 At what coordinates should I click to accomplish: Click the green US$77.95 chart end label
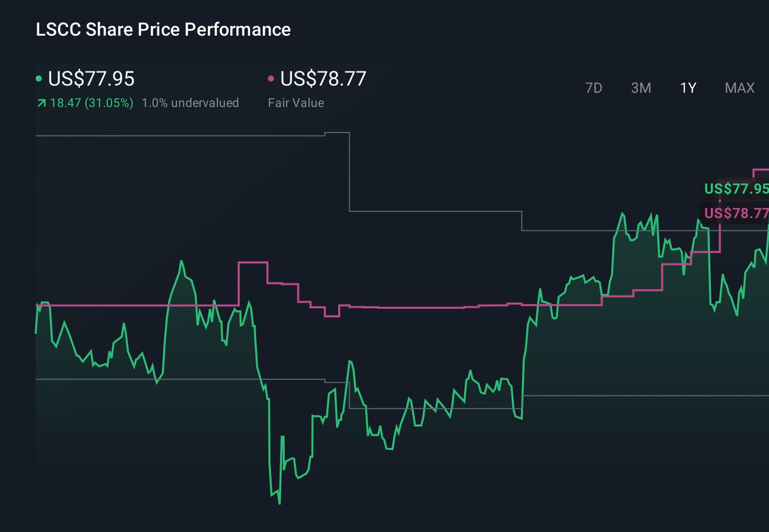pos(736,189)
